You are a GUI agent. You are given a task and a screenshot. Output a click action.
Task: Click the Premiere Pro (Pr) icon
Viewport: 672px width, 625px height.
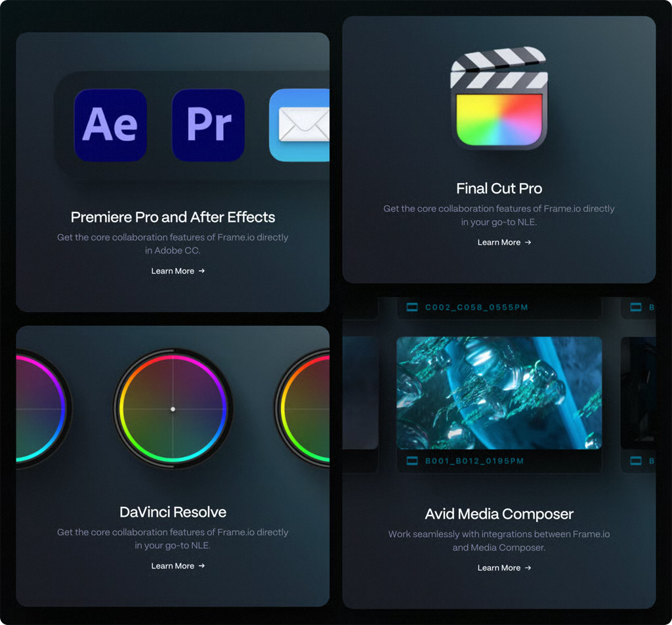click(208, 125)
